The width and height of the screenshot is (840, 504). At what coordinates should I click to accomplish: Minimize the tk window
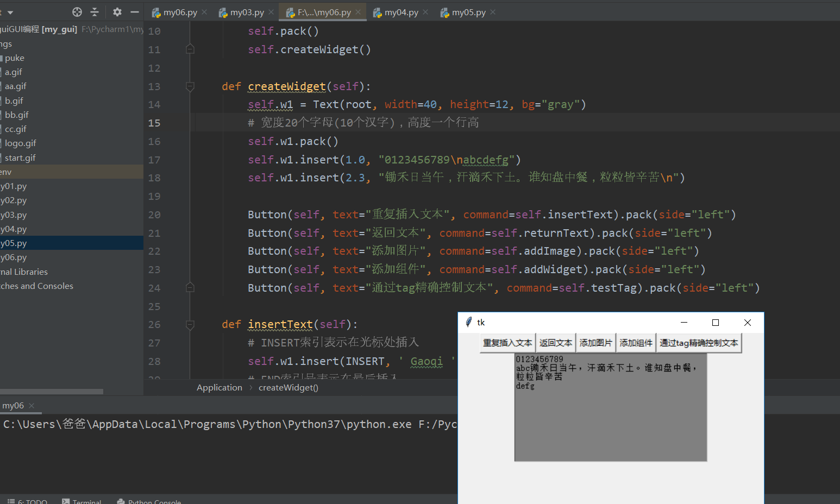(684, 323)
